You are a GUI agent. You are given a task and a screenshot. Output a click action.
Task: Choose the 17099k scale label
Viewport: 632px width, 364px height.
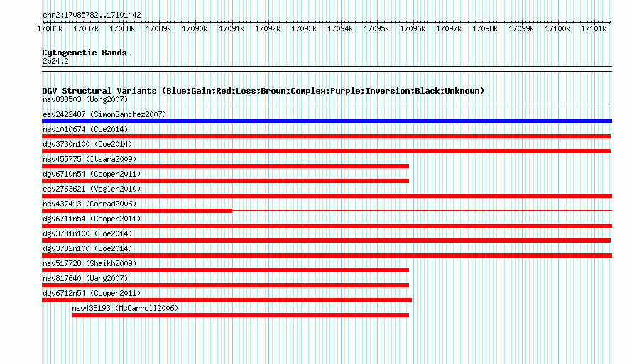pos(521,28)
